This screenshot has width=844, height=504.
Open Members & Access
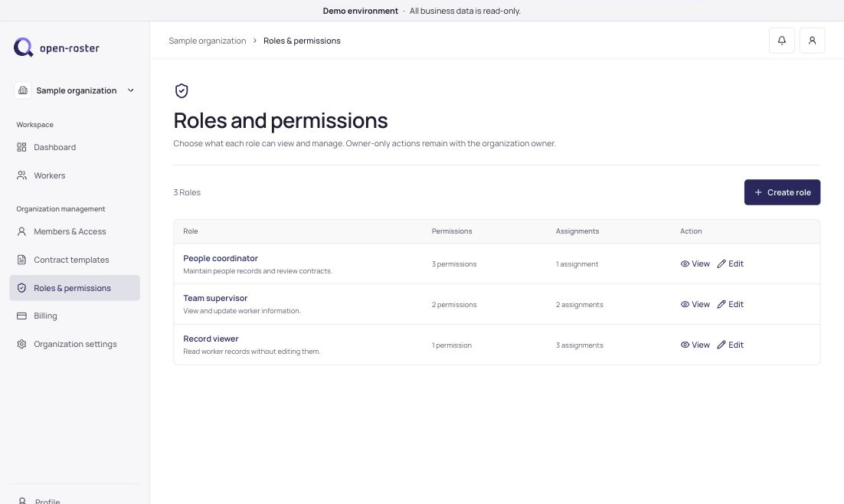pos(75,231)
